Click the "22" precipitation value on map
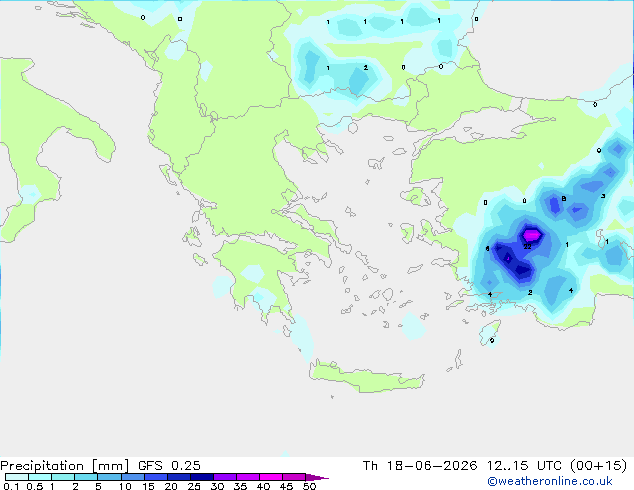Screen dimensions: 634x490 pos(527,246)
